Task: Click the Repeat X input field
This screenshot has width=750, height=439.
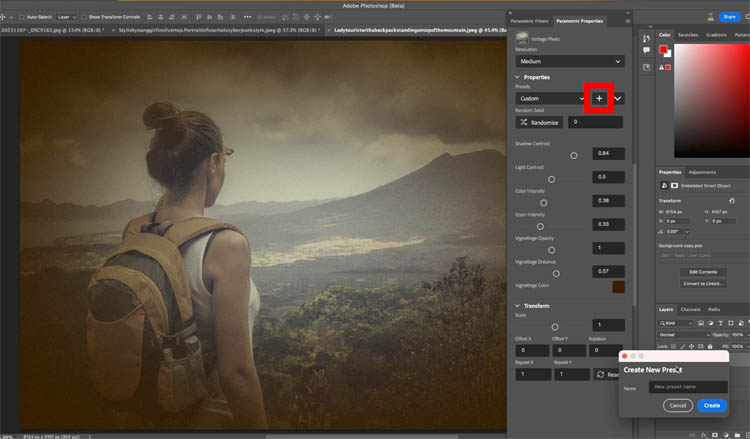Action: tap(533, 374)
